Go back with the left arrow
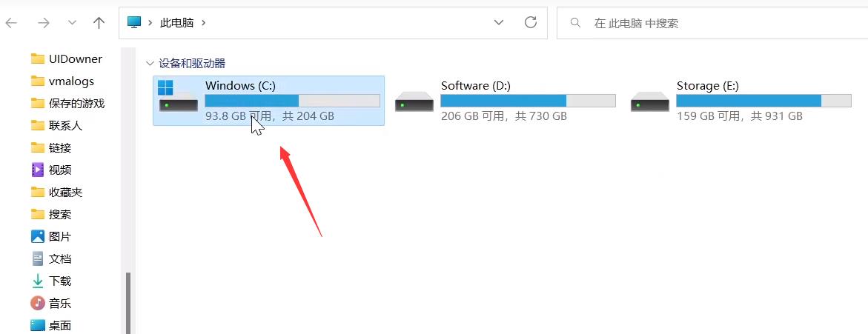The height and width of the screenshot is (334, 868). [11, 23]
